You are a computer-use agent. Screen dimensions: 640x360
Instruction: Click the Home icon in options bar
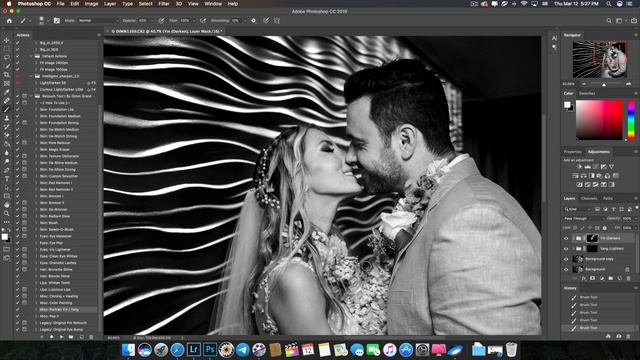pyautogui.click(x=9, y=20)
